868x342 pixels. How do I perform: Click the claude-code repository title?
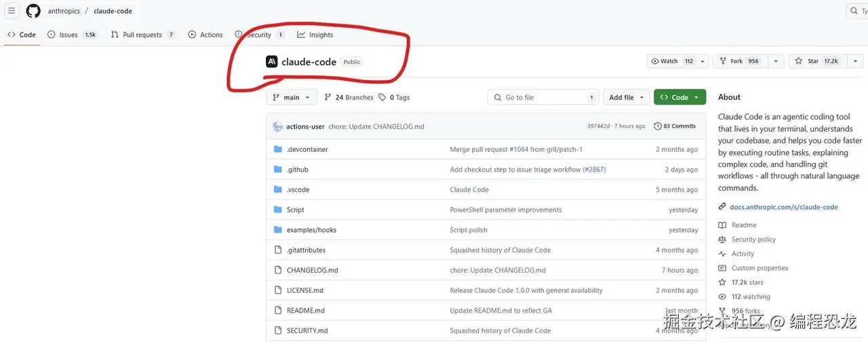coord(309,62)
